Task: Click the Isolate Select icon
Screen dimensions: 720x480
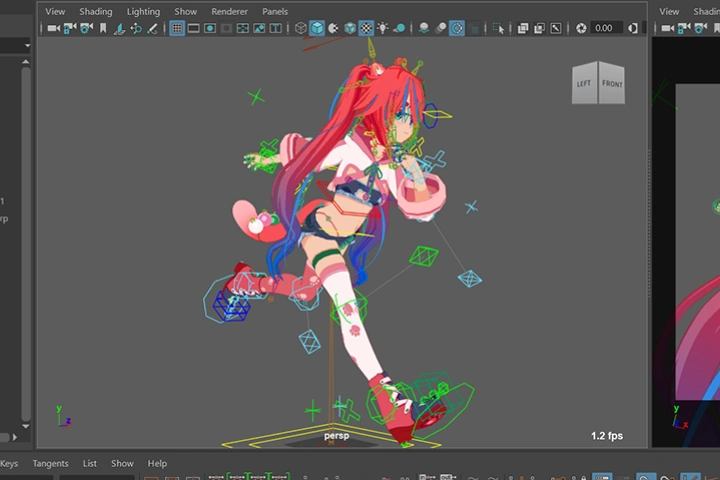Action: click(498, 28)
